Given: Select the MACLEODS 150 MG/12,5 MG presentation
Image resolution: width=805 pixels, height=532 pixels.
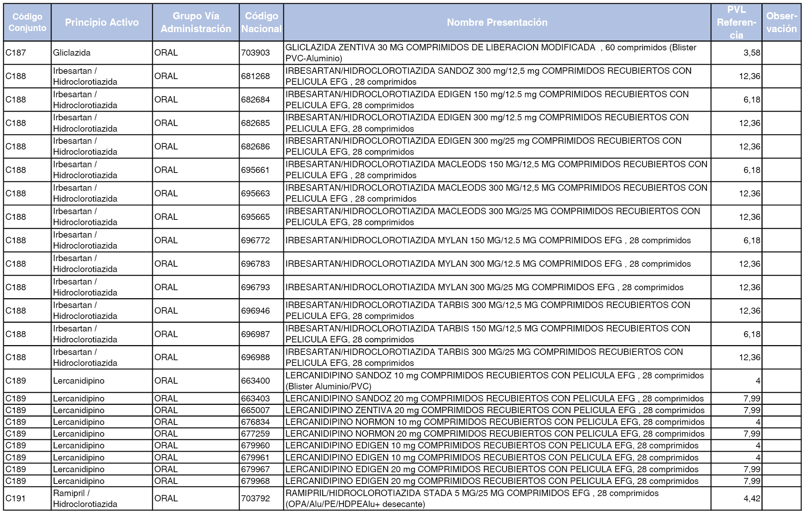Looking at the screenshot, I should coord(497,170).
